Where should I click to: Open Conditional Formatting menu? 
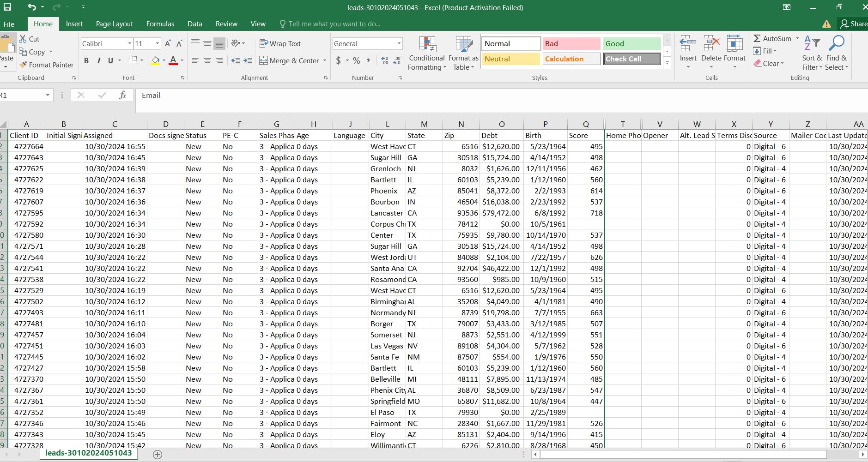[x=427, y=54]
